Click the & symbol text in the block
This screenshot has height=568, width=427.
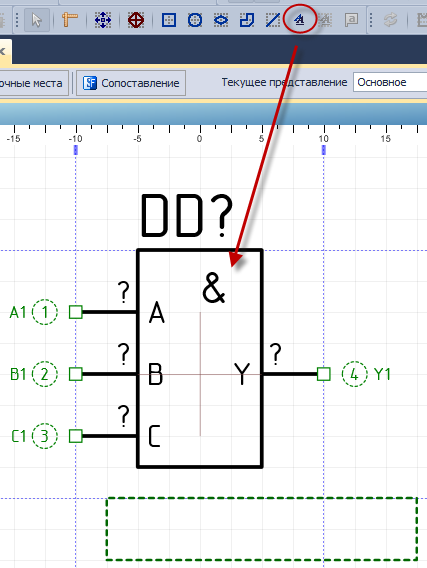(x=214, y=288)
